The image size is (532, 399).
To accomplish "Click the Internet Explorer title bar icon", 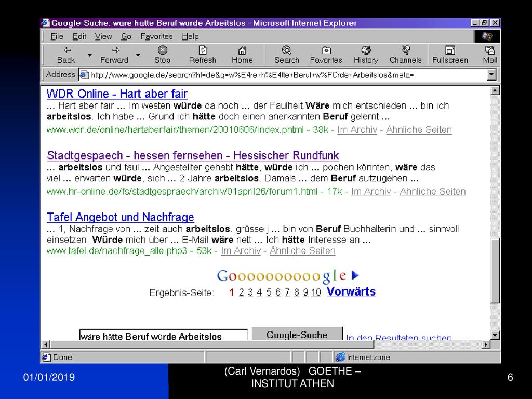I will coord(46,23).
